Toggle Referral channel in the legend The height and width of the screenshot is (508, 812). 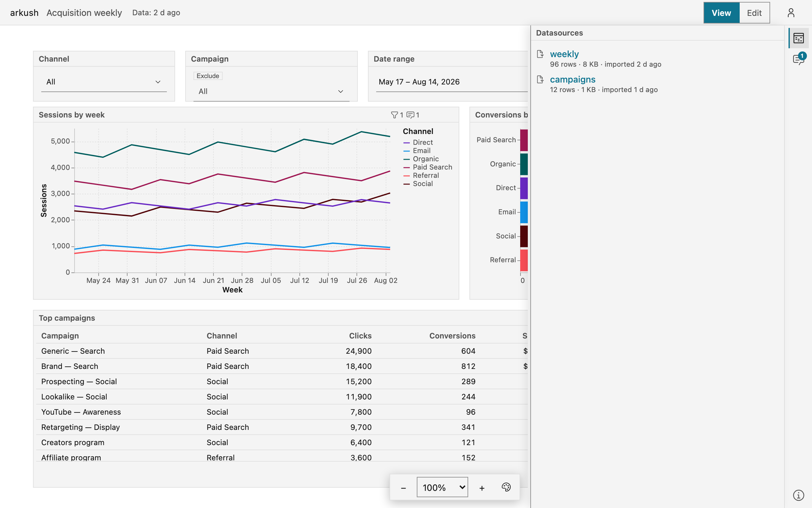421,175
